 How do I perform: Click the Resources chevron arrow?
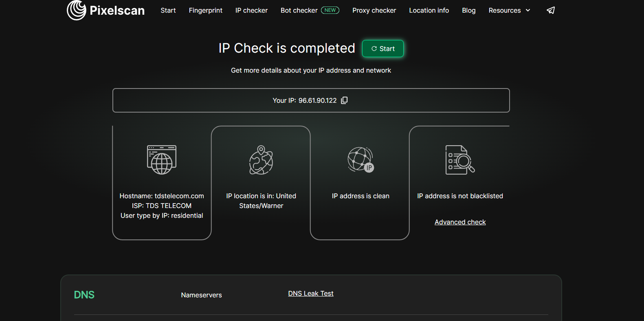[528, 10]
